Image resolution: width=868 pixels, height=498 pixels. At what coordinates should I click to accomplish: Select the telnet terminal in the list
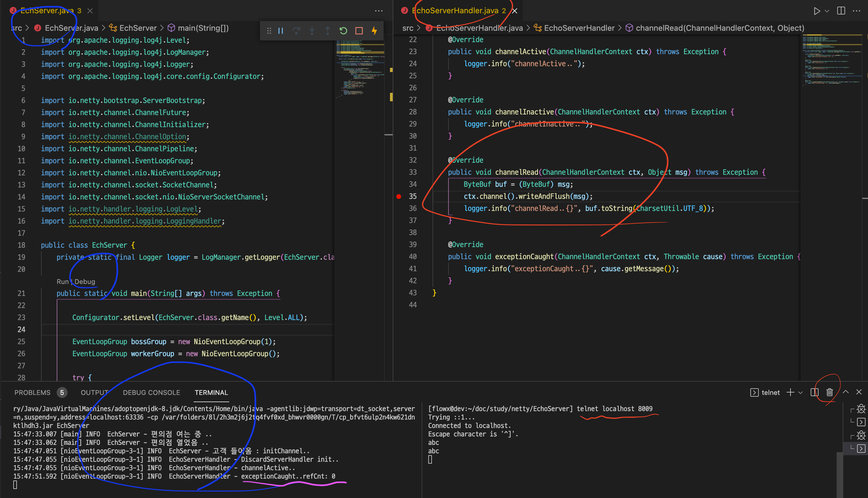coord(861,448)
